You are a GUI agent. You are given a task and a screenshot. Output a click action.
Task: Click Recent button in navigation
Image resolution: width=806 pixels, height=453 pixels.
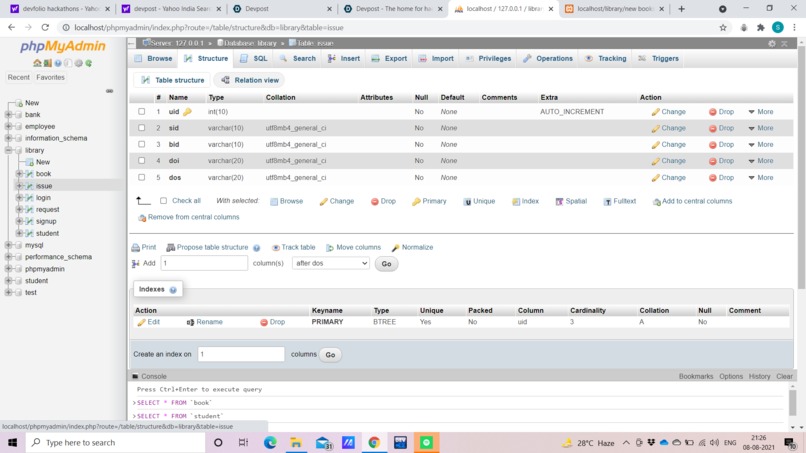pos(19,77)
